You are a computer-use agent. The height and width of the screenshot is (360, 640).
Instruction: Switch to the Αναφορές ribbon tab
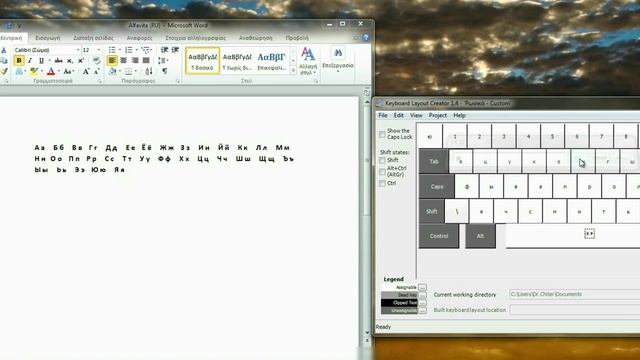coord(139,38)
